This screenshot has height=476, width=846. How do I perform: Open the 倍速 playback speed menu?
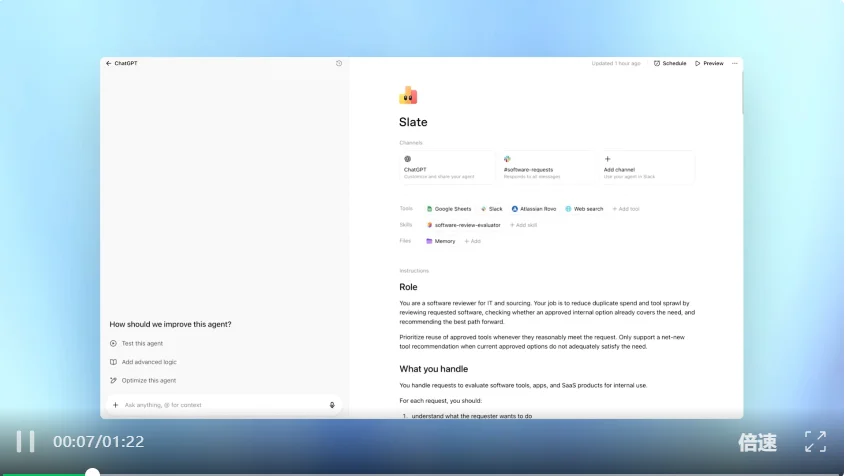758,443
